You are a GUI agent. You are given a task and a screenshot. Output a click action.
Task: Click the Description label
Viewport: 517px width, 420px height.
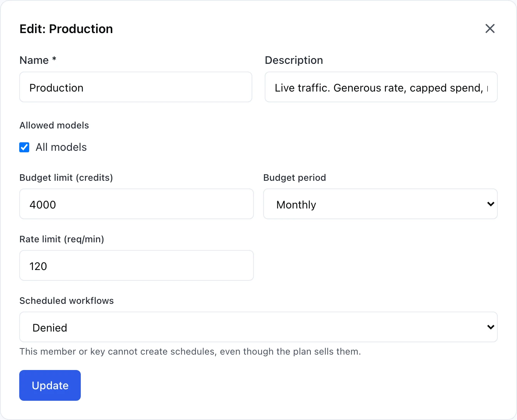294,60
